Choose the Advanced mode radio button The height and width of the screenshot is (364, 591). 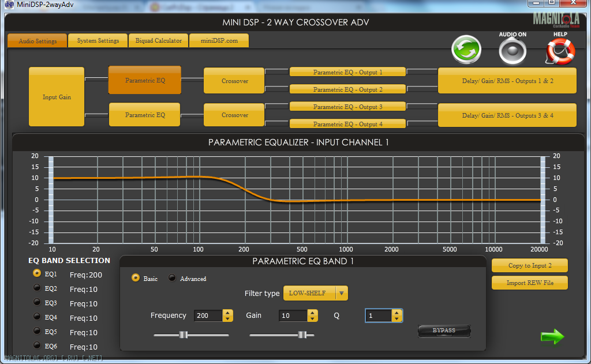tap(172, 277)
